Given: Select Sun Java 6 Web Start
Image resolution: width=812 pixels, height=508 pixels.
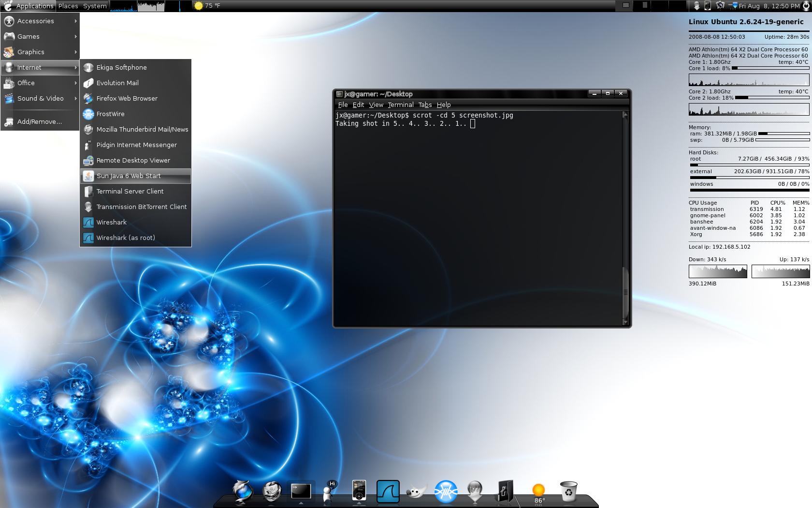Looking at the screenshot, I should 136,176.
